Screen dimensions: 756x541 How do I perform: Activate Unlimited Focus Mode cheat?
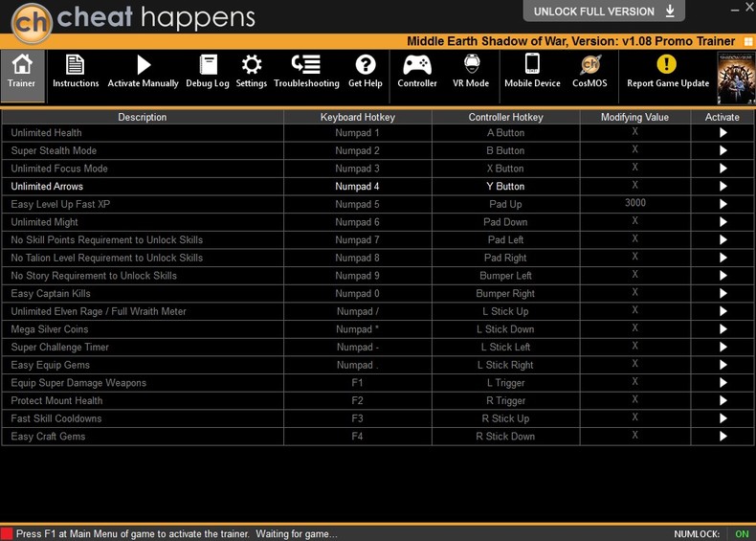723,169
